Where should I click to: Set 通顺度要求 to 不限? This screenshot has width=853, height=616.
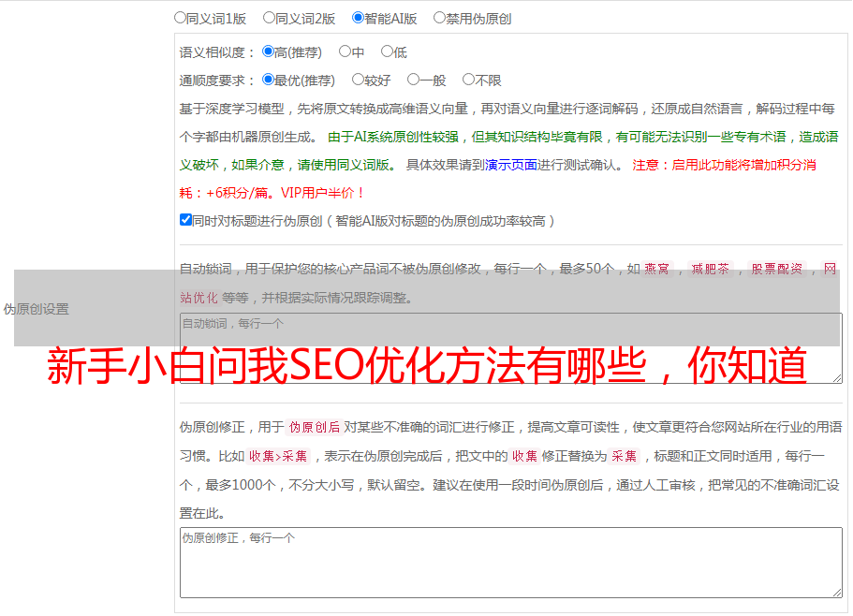(468, 80)
